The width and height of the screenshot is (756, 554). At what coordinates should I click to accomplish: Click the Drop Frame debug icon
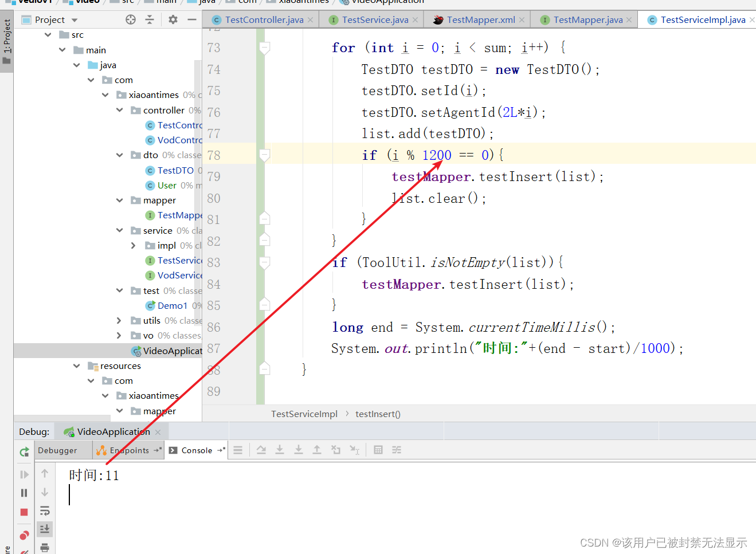point(336,450)
